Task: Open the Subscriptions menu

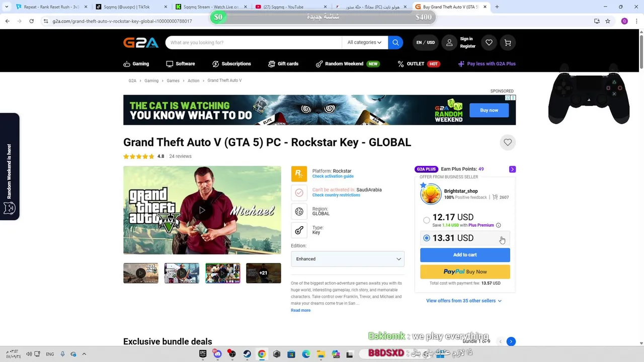Action: tap(231, 64)
